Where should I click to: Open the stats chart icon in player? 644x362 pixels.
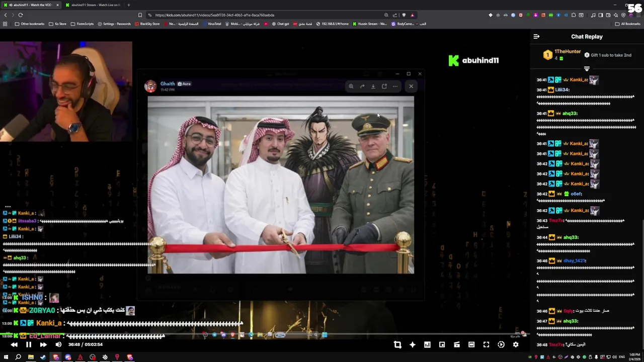[x=427, y=344]
